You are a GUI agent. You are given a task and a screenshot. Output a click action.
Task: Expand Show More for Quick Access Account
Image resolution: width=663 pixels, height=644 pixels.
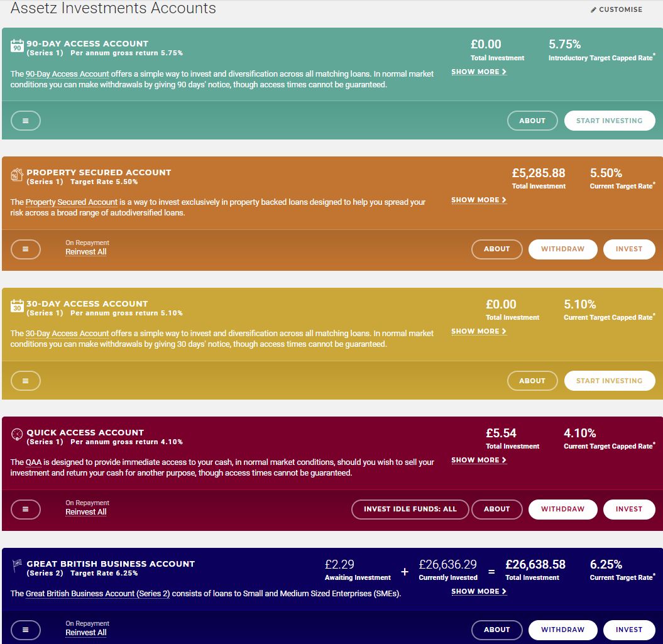pos(479,460)
